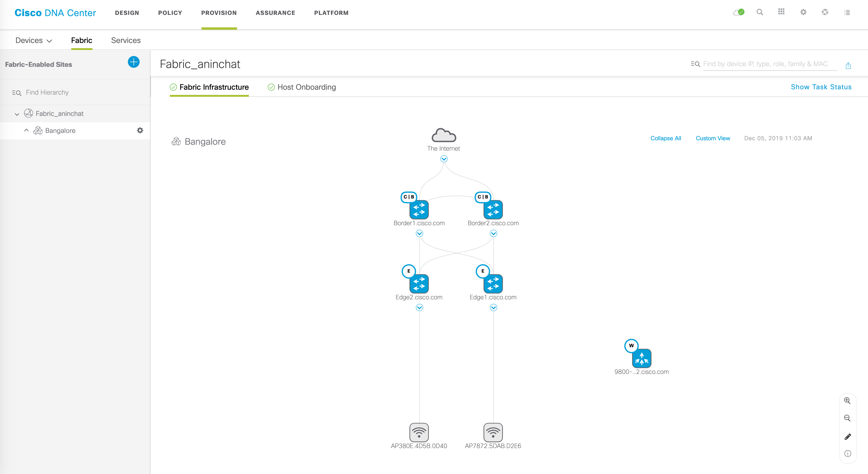
Task: Select Border2.cisco.com switch icon
Action: click(x=493, y=209)
